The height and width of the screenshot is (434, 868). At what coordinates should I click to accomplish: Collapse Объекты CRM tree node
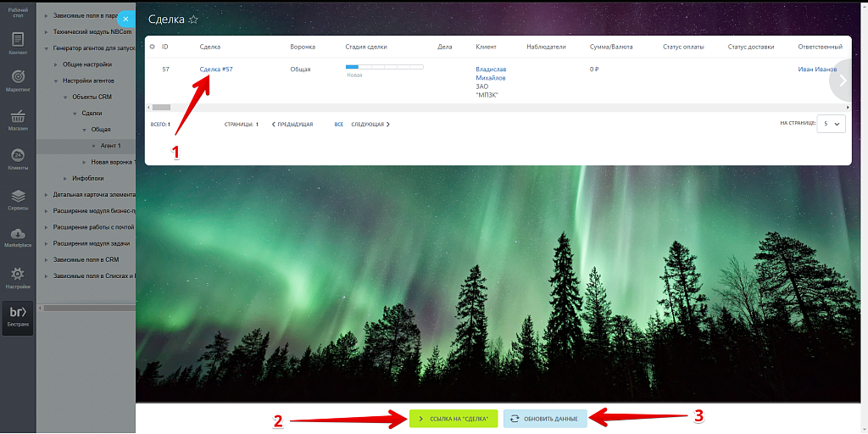64,97
